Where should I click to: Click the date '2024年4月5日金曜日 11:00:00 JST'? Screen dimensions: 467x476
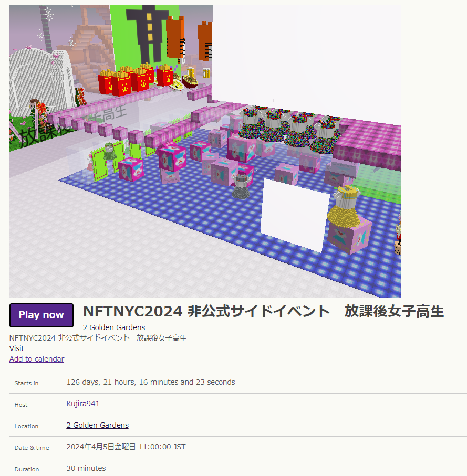(126, 447)
